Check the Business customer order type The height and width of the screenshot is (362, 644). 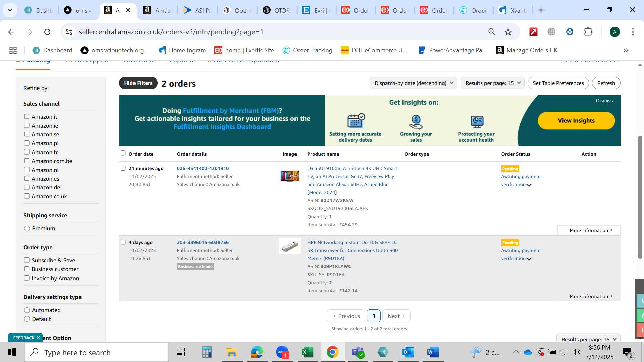click(27, 269)
